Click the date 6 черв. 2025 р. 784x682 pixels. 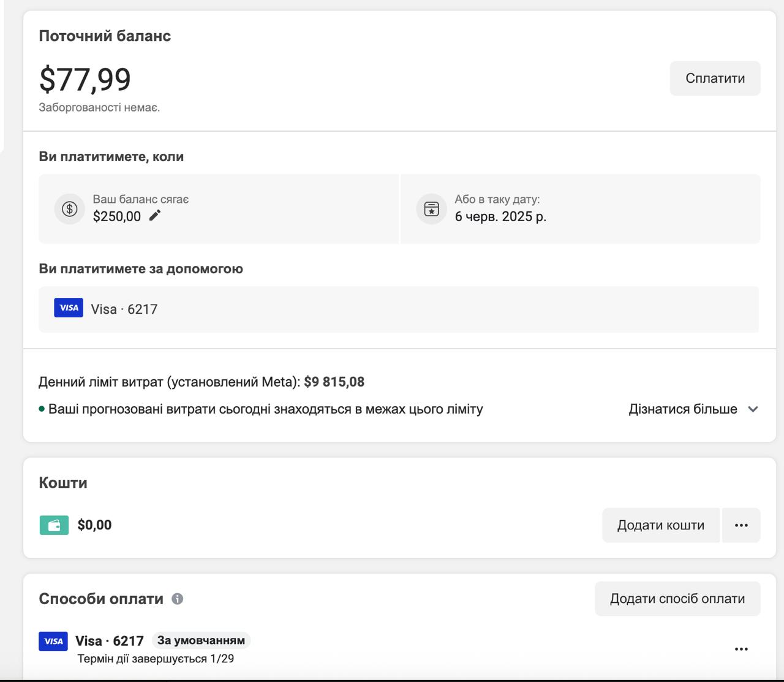point(500,216)
